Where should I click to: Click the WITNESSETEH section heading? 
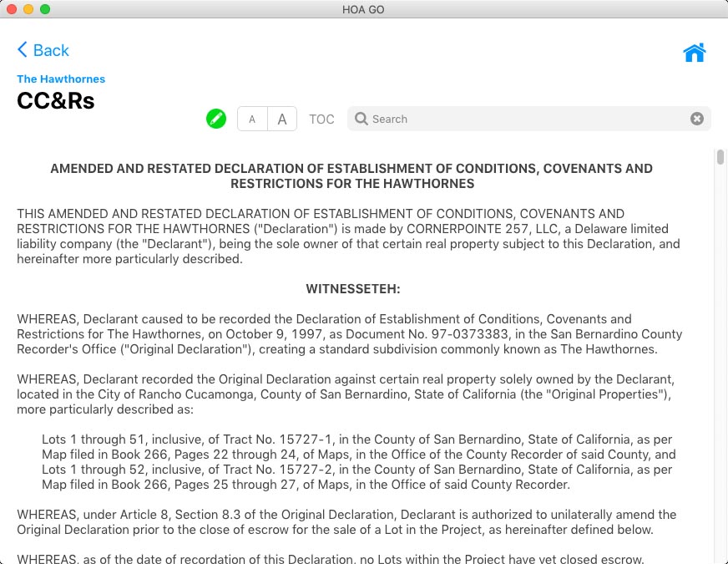pyautogui.click(x=352, y=289)
